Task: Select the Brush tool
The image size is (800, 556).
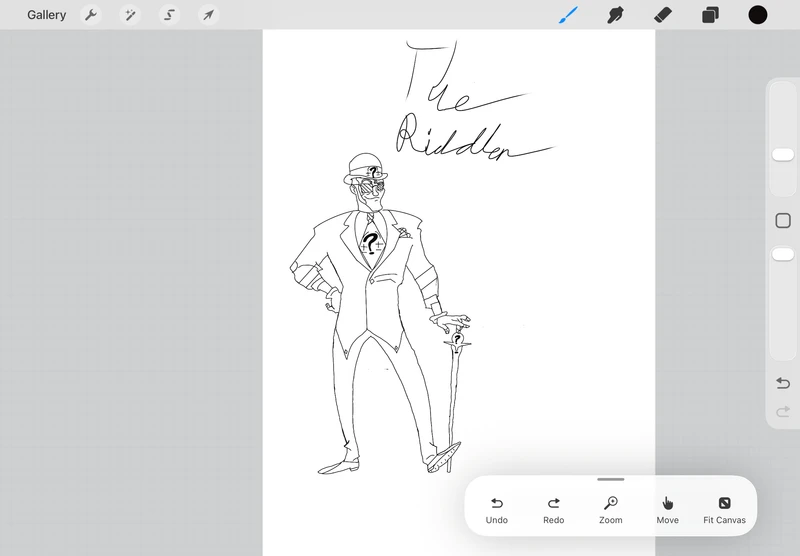Action: [x=568, y=15]
